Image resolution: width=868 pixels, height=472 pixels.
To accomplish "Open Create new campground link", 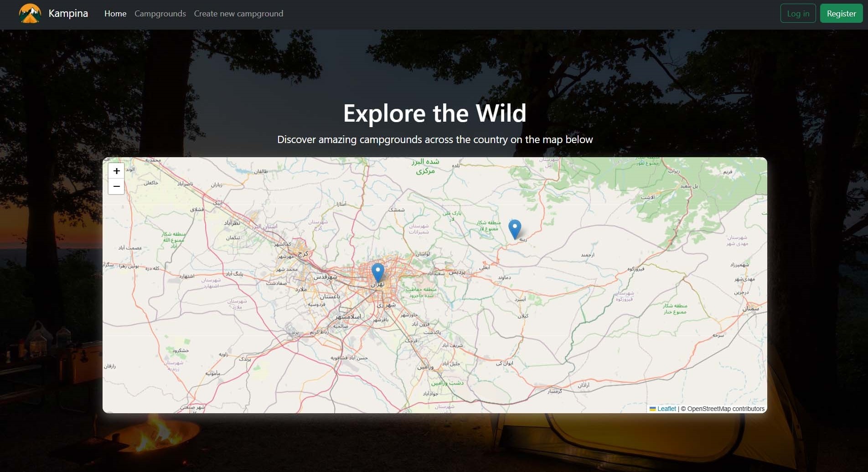I will click(x=238, y=14).
